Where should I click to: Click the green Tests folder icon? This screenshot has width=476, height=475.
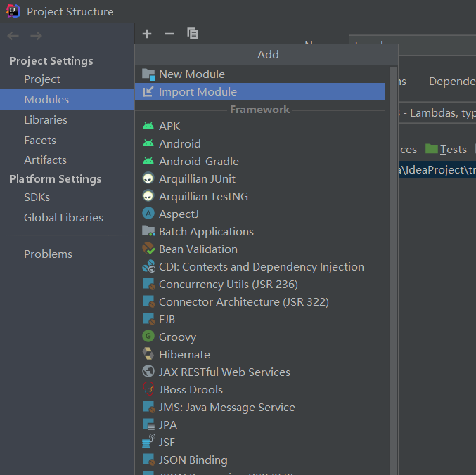click(432, 149)
